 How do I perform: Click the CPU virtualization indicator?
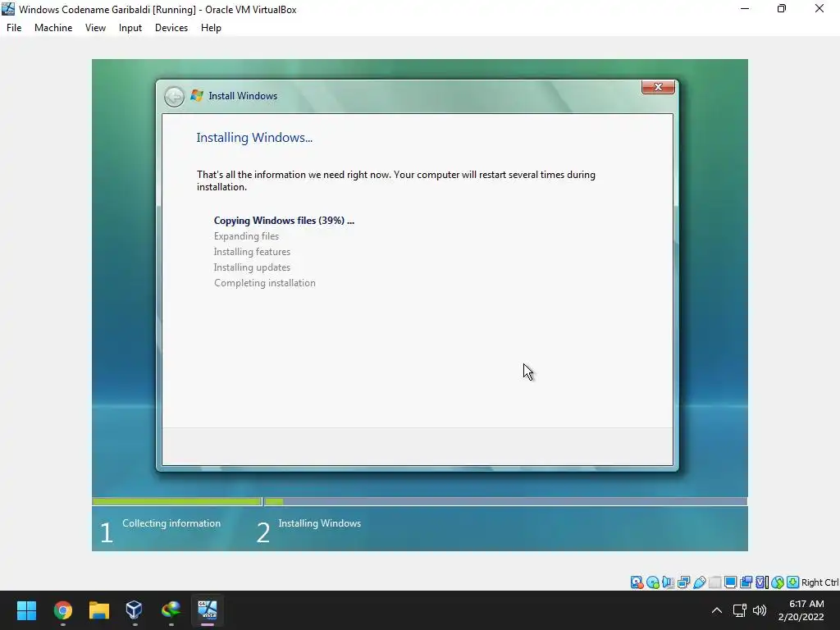click(762, 582)
